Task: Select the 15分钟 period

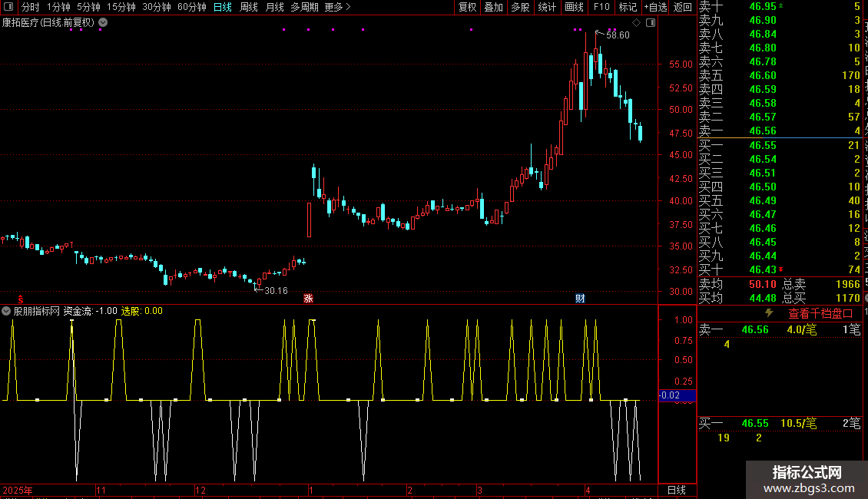Action: click(x=121, y=7)
